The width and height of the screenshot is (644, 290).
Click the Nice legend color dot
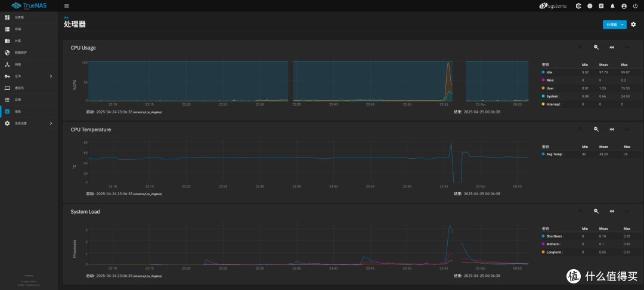[x=543, y=80]
